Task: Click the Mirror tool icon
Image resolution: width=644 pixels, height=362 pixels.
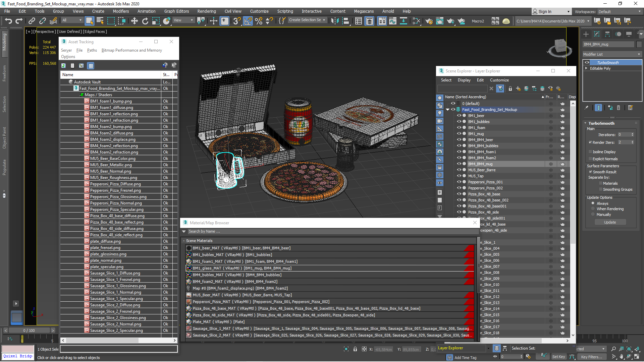Action: pyautogui.click(x=335, y=21)
